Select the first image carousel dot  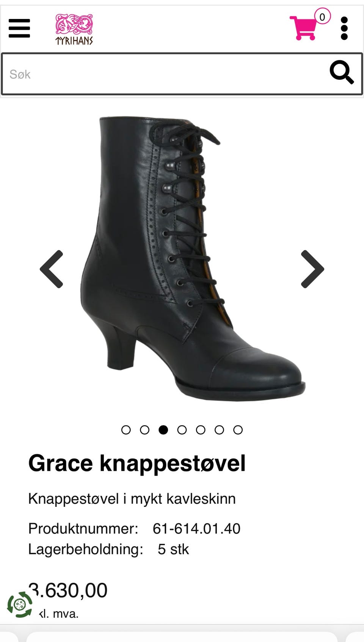126,430
